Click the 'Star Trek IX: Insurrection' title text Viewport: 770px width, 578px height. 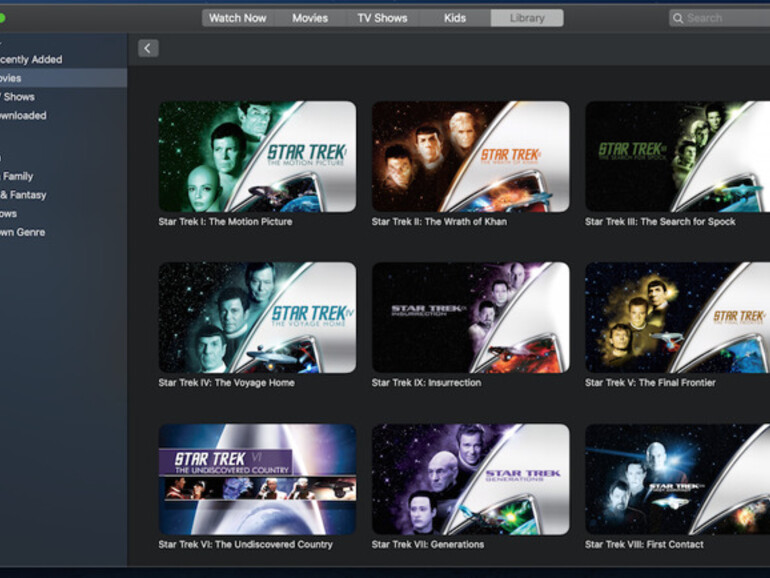click(x=426, y=383)
